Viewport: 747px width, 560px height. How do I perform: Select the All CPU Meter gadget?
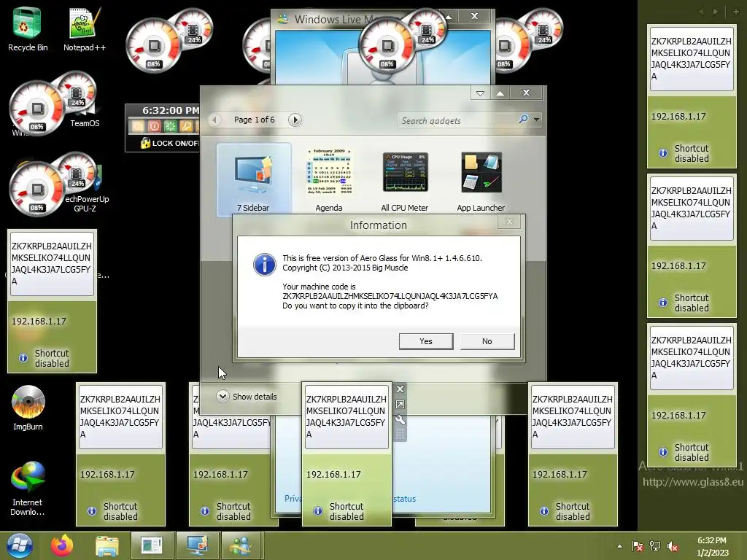pyautogui.click(x=404, y=181)
